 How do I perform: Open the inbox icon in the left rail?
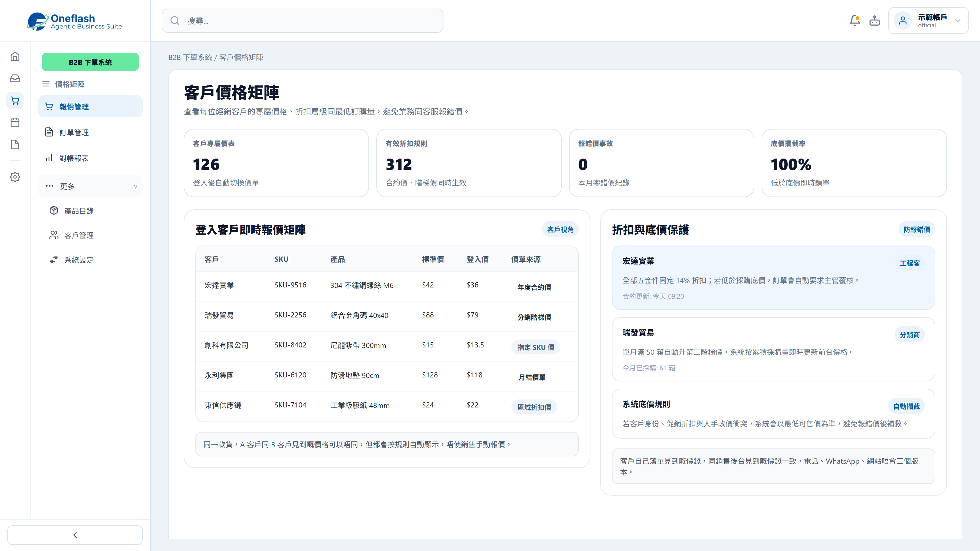pos(15,78)
